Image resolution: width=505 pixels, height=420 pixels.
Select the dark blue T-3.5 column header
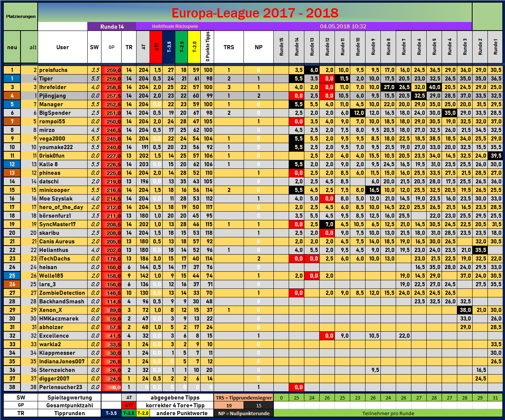[169, 47]
